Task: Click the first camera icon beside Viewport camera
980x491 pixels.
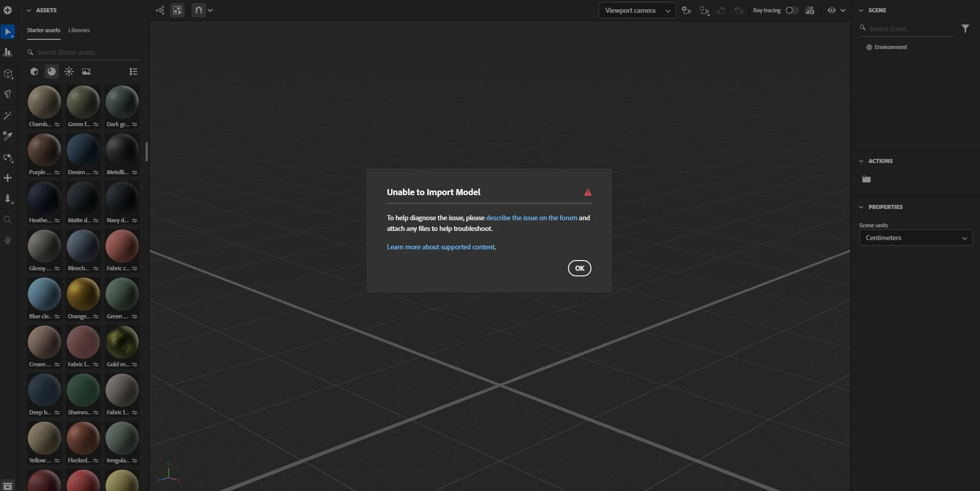Action: coord(687,10)
